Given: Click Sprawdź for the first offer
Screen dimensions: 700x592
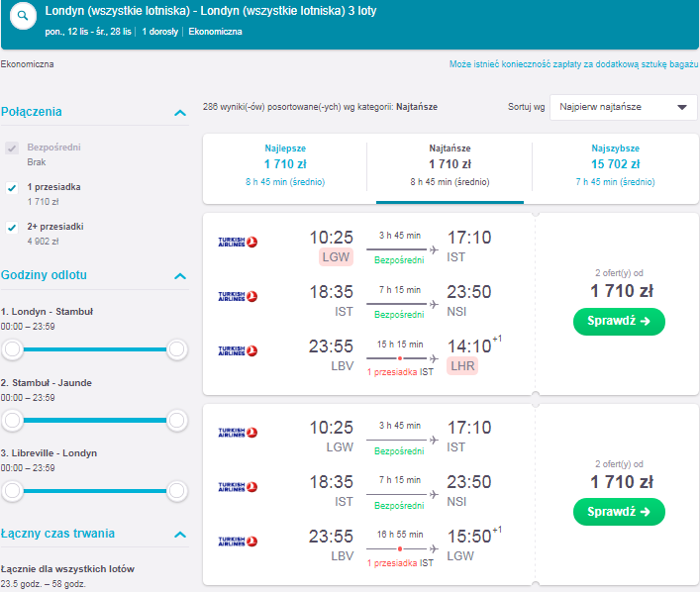Looking at the screenshot, I should [x=619, y=322].
